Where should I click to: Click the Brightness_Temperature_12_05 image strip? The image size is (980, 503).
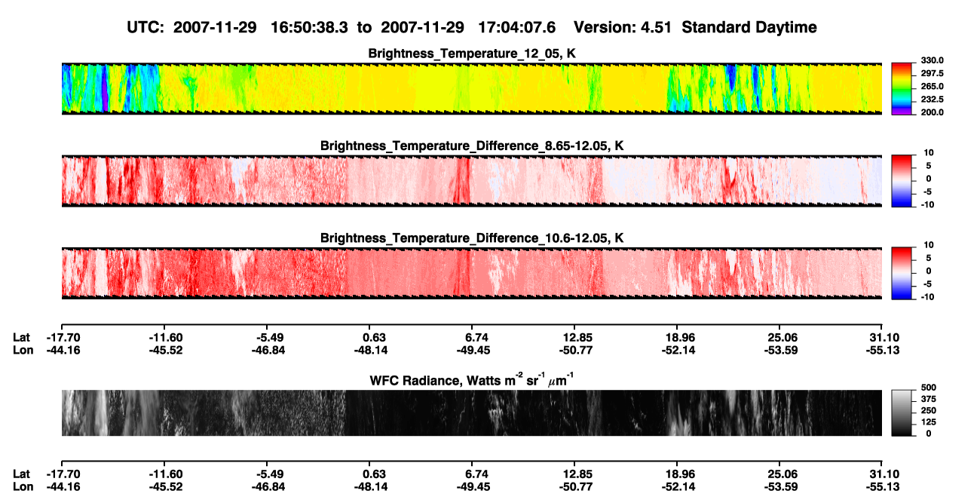pos(471,89)
